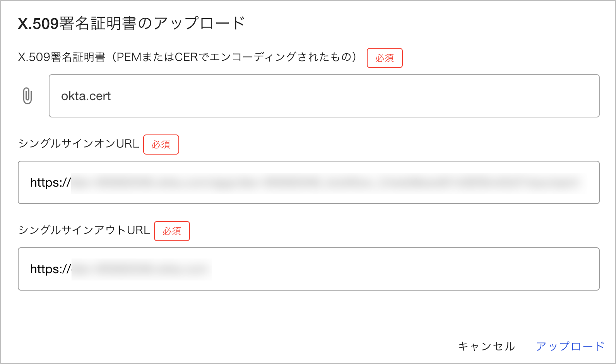Screen dimensions: 616x364
Task: Click blurred portion of sign-on URL
Action: 329,182
